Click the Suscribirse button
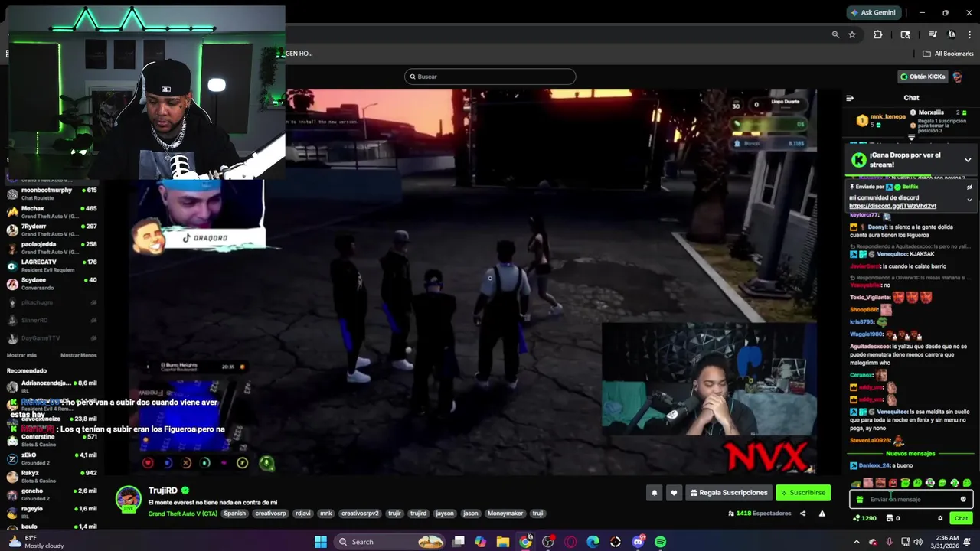Image resolution: width=980 pixels, height=551 pixels. point(803,493)
